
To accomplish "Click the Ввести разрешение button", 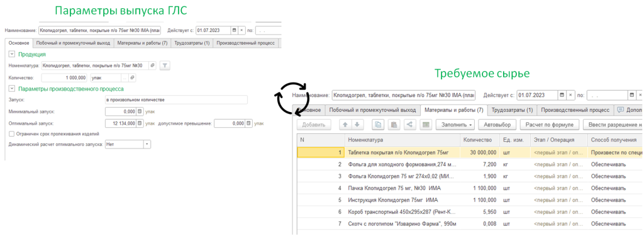I will click(613, 124).
